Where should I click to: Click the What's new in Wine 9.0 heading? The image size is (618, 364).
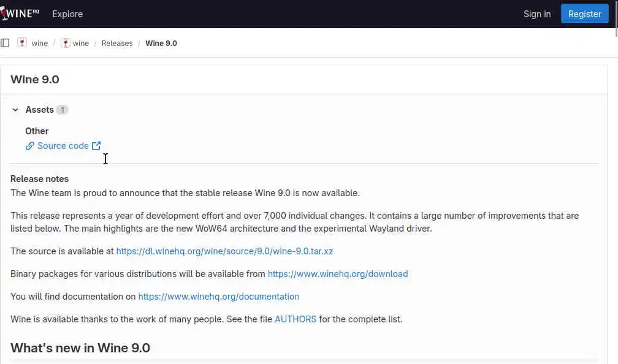pos(80,348)
